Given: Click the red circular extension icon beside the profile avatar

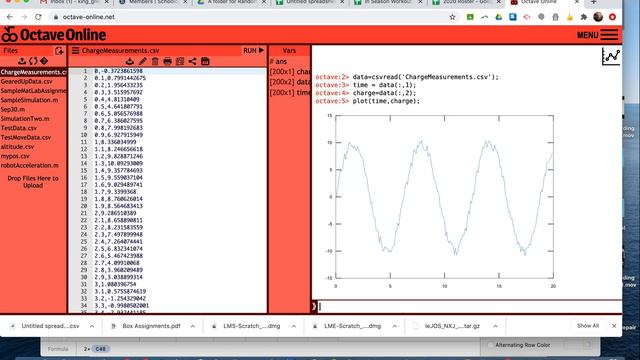Looking at the screenshot, I should (x=612, y=17).
